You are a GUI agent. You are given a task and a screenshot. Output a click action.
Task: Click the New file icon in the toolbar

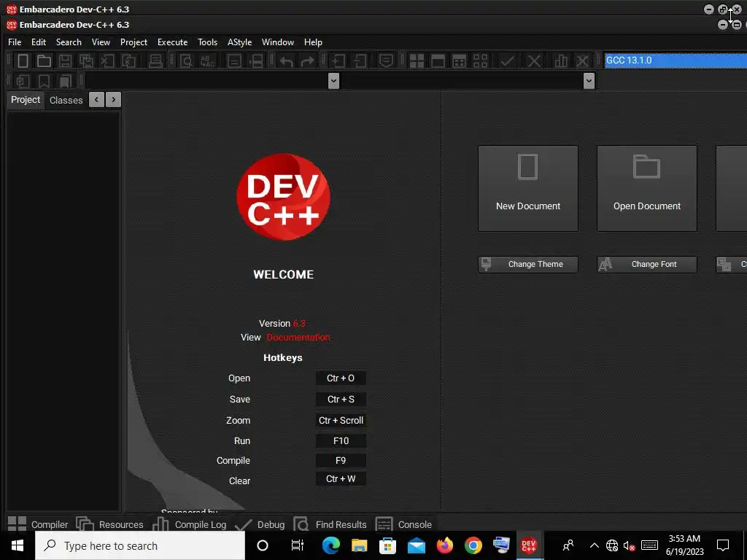(23, 61)
